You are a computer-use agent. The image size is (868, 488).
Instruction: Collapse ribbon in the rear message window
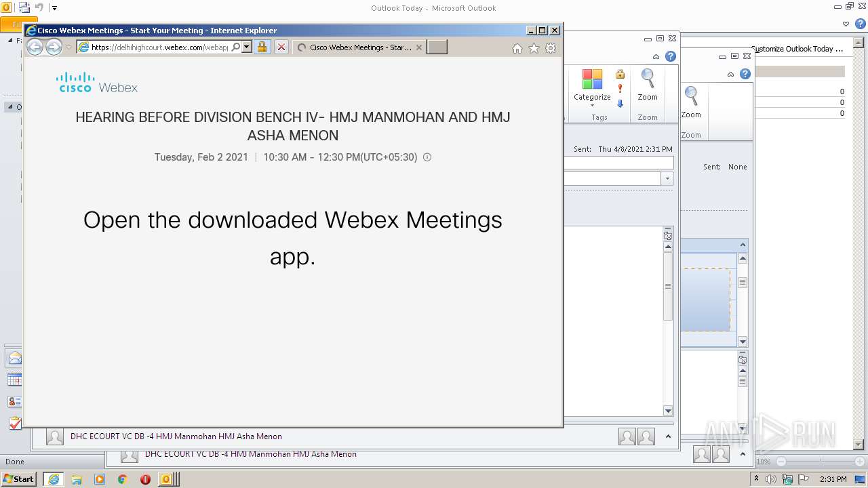730,75
